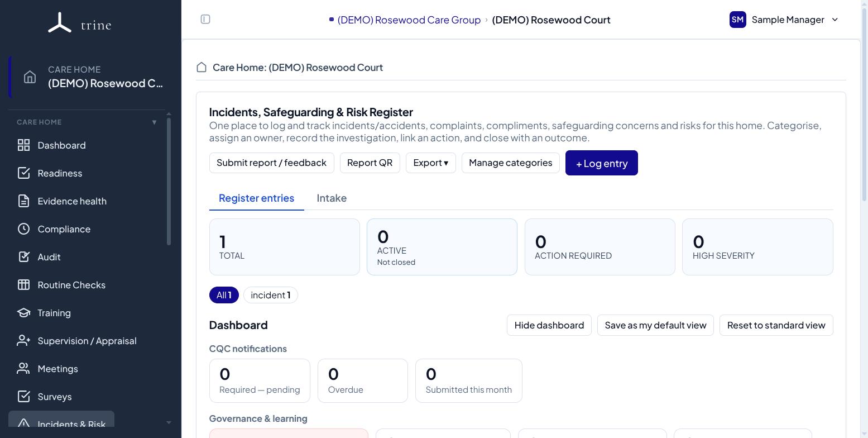This screenshot has width=868, height=438.
Task: Click the Governance & learning heading
Action: [258, 418]
